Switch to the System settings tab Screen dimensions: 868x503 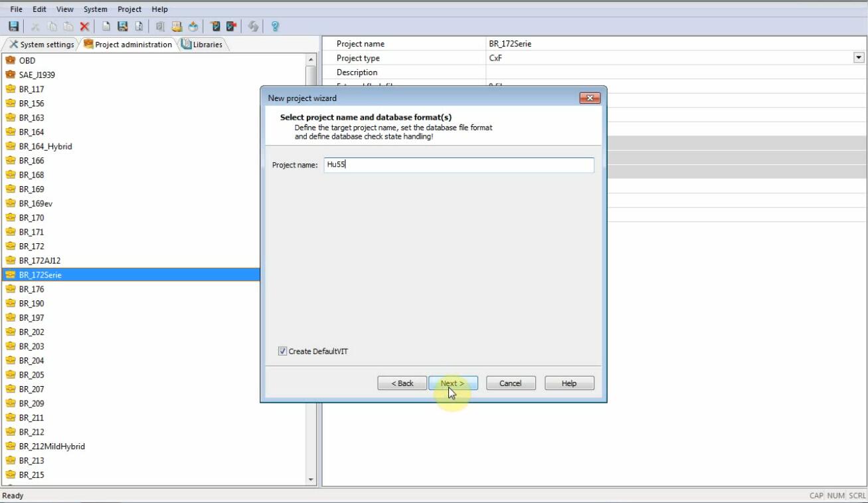pos(41,45)
